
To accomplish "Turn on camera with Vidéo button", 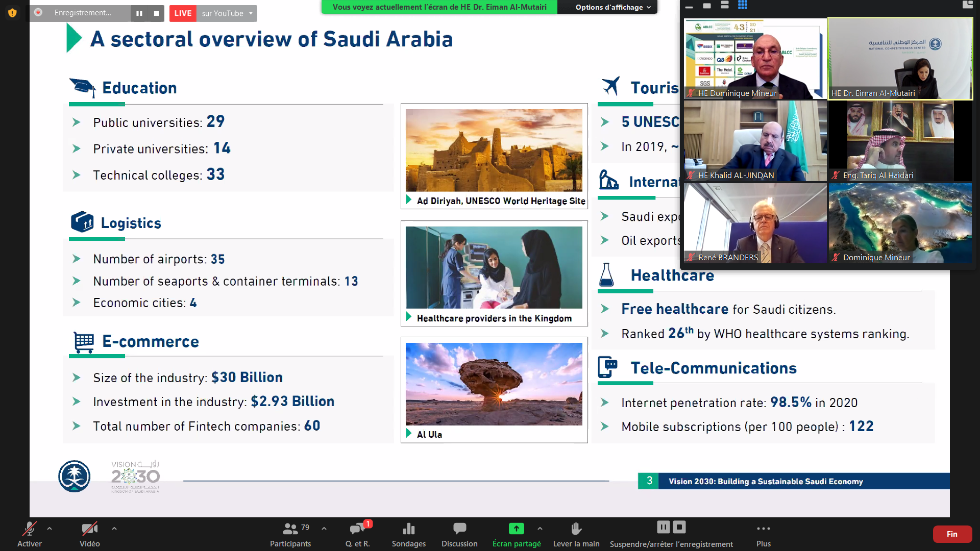I will pyautogui.click(x=89, y=534).
